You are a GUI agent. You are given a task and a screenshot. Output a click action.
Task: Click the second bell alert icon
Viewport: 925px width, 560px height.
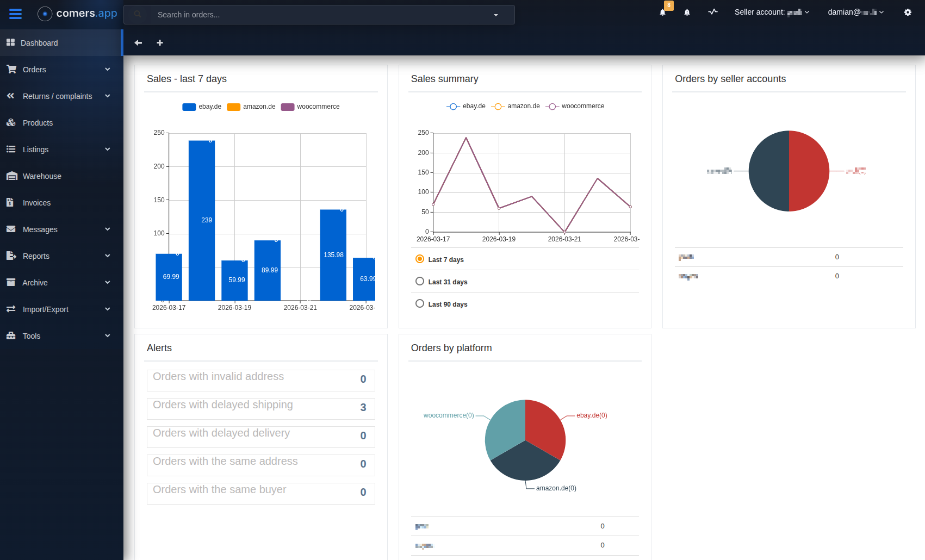click(x=687, y=12)
